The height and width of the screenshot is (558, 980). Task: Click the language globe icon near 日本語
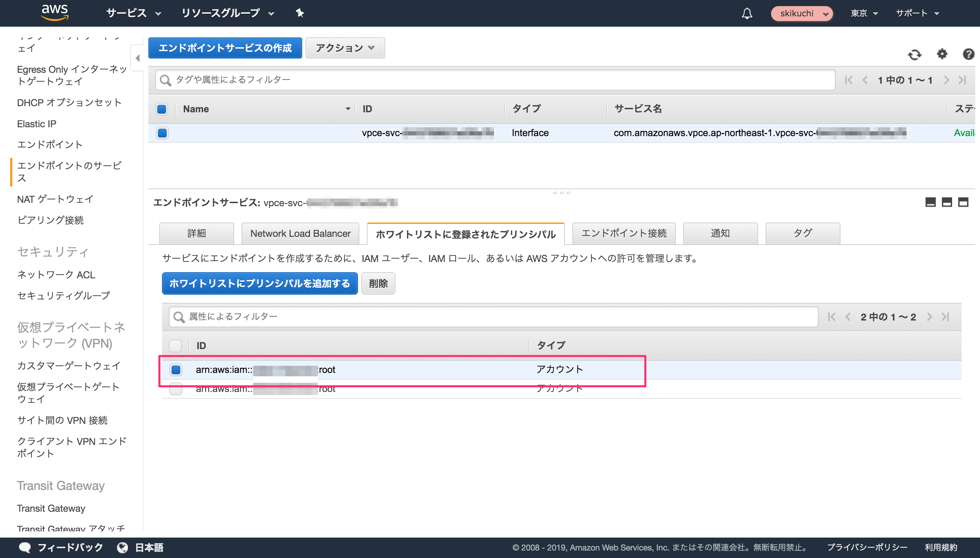tap(122, 547)
